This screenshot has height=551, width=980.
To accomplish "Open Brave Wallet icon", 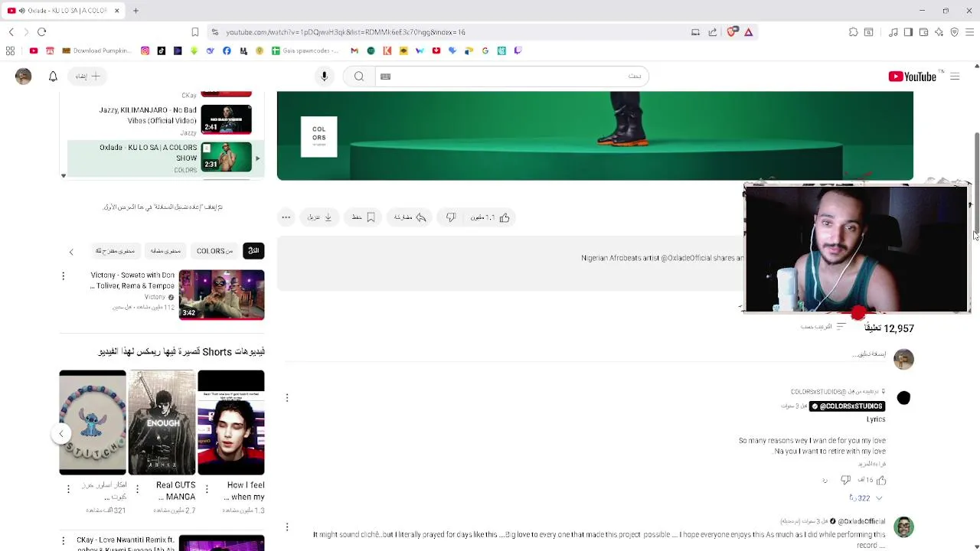I will 923,32.
